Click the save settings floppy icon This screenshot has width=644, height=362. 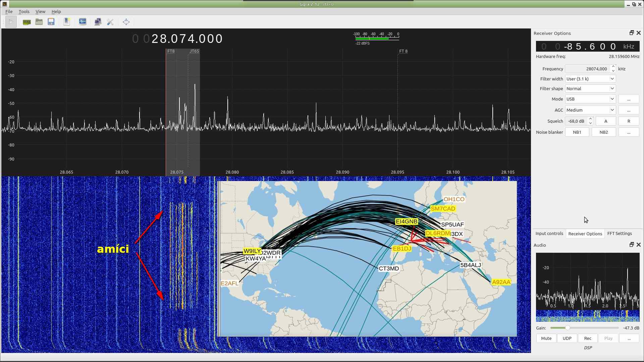(51, 22)
